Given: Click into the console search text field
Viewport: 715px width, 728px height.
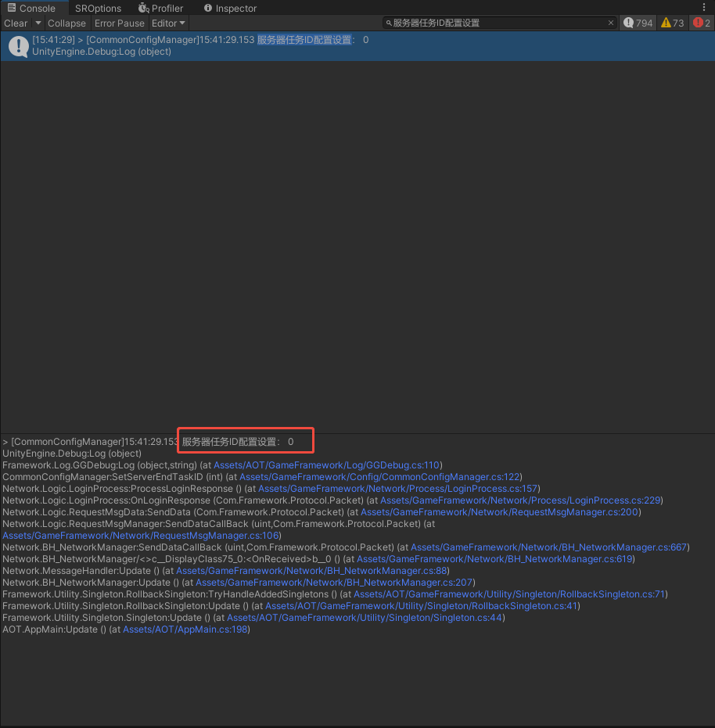Looking at the screenshot, I should (x=501, y=23).
